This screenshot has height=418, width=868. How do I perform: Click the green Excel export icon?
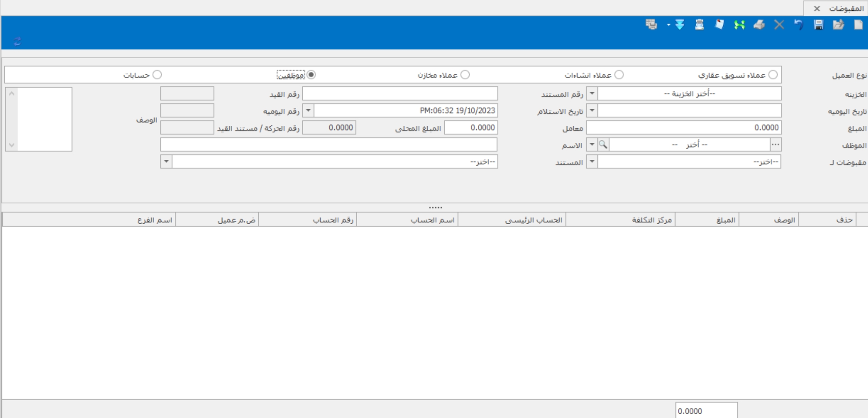click(739, 25)
